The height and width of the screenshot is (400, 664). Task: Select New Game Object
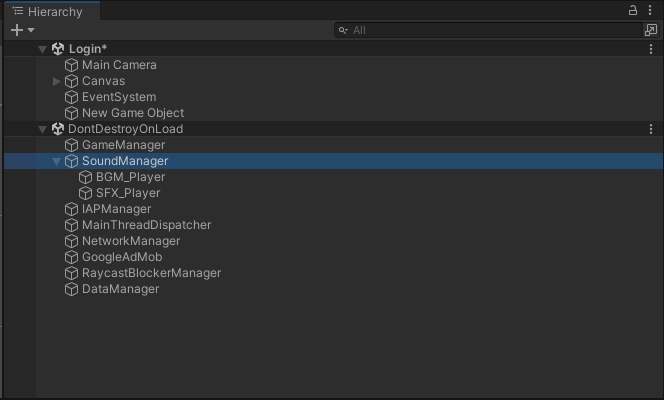pyautogui.click(x=133, y=113)
